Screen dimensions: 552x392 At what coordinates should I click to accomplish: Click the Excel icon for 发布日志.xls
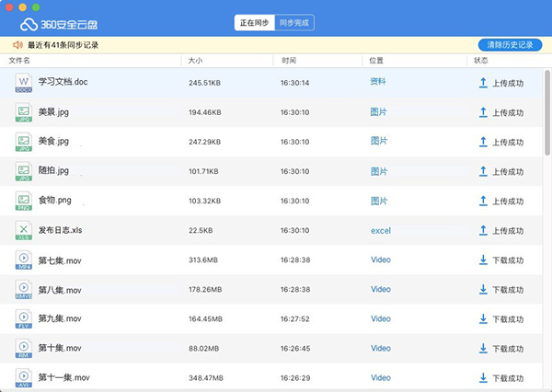(x=24, y=230)
